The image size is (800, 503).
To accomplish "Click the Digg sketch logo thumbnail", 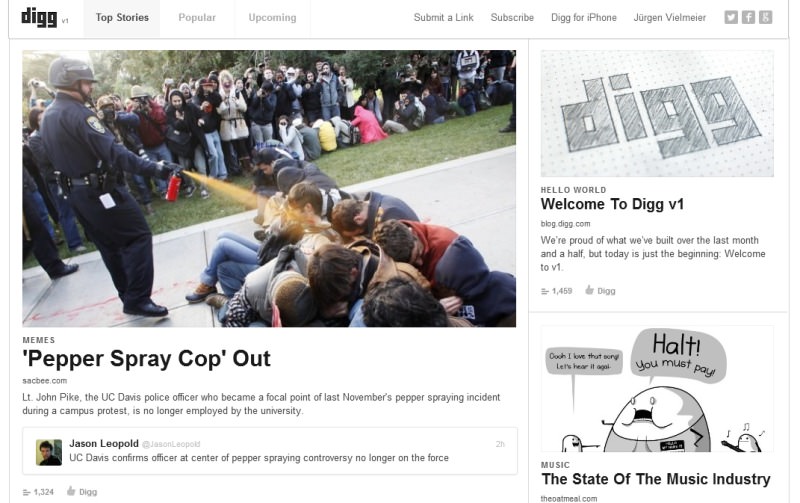I will coord(657,113).
